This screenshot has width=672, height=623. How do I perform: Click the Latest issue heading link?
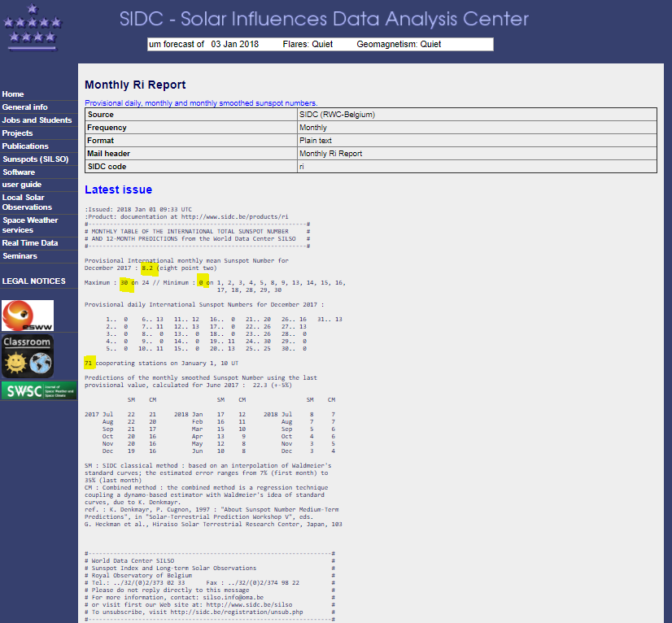[x=118, y=190]
